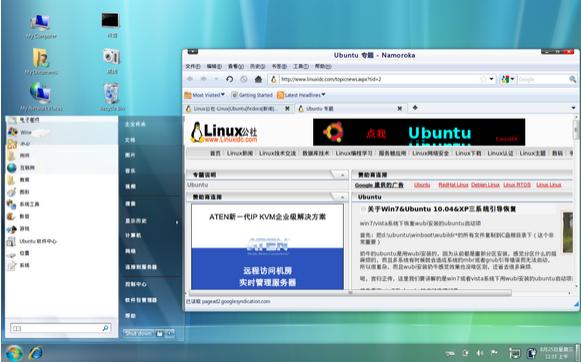581x362 pixels.
Task: Click the Linux公社 site logo
Action: pos(224,132)
